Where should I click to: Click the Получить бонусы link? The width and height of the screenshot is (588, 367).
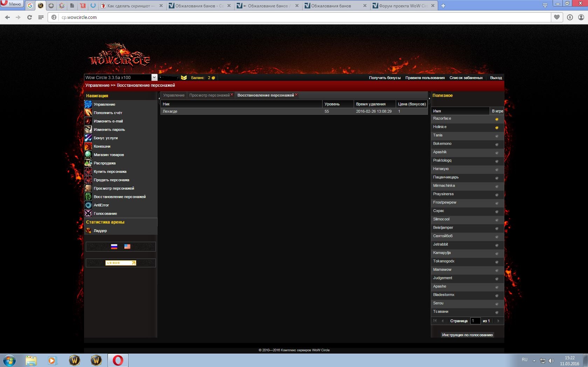tap(385, 78)
